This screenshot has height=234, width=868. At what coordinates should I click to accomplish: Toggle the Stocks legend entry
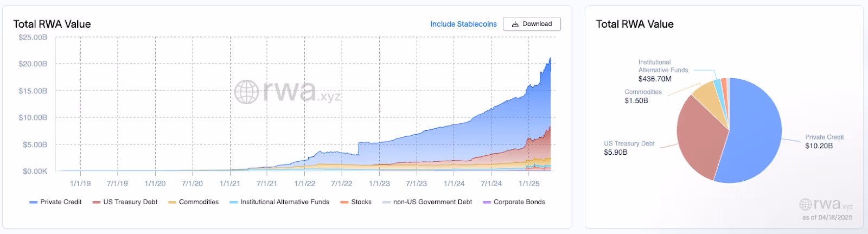(x=356, y=202)
